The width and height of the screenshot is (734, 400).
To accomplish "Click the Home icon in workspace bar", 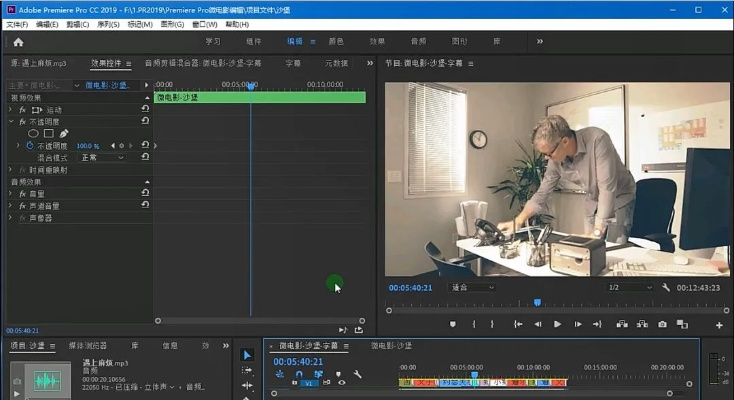I will click(x=18, y=42).
